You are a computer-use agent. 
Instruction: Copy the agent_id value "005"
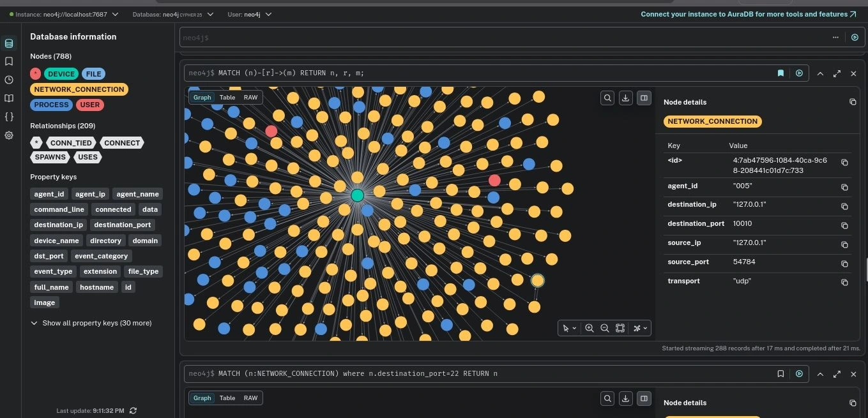pyautogui.click(x=844, y=187)
